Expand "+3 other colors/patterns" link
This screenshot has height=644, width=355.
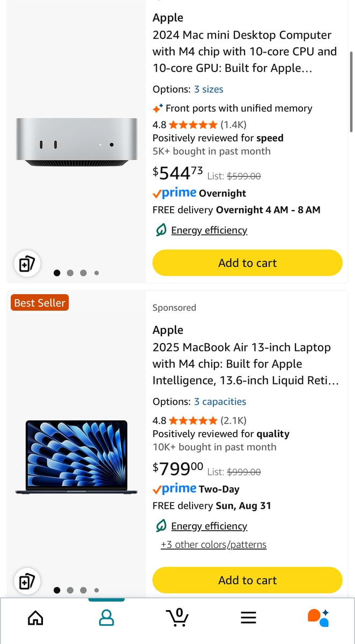[213, 545]
